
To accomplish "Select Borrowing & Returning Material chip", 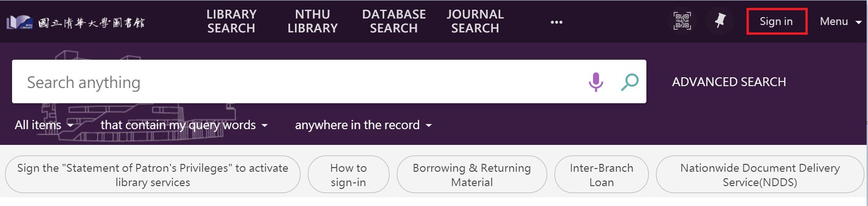I will [x=472, y=175].
